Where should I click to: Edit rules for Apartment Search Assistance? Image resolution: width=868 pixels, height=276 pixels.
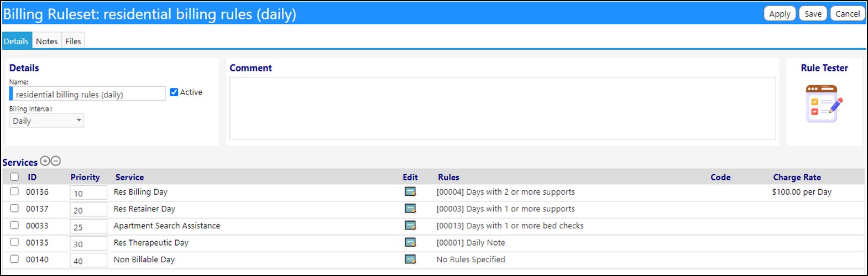coord(410,226)
